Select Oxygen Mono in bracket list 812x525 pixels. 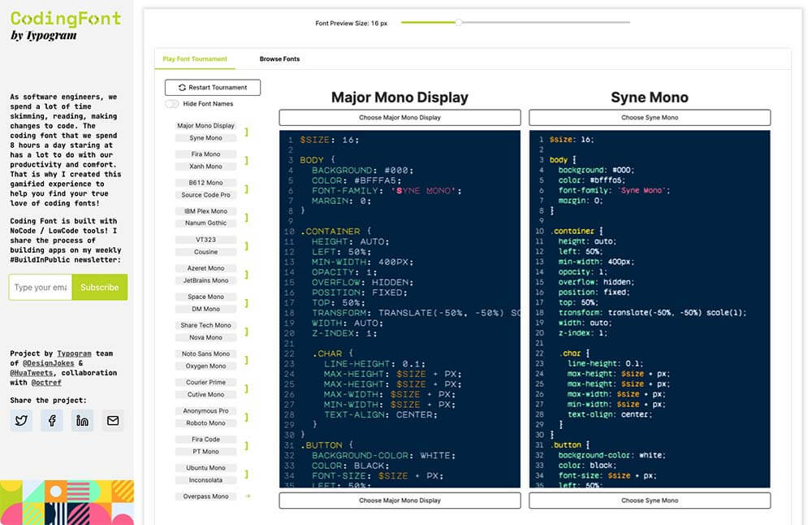205,367
